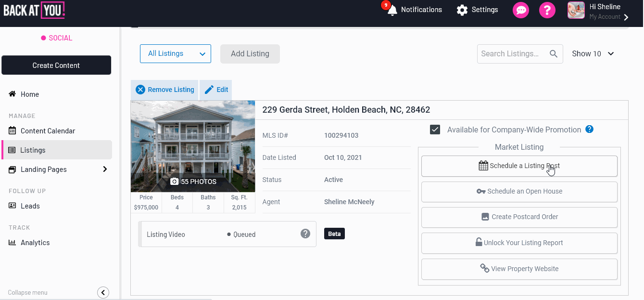
Task: Click the Listing Video help icon
Action: [305, 234]
